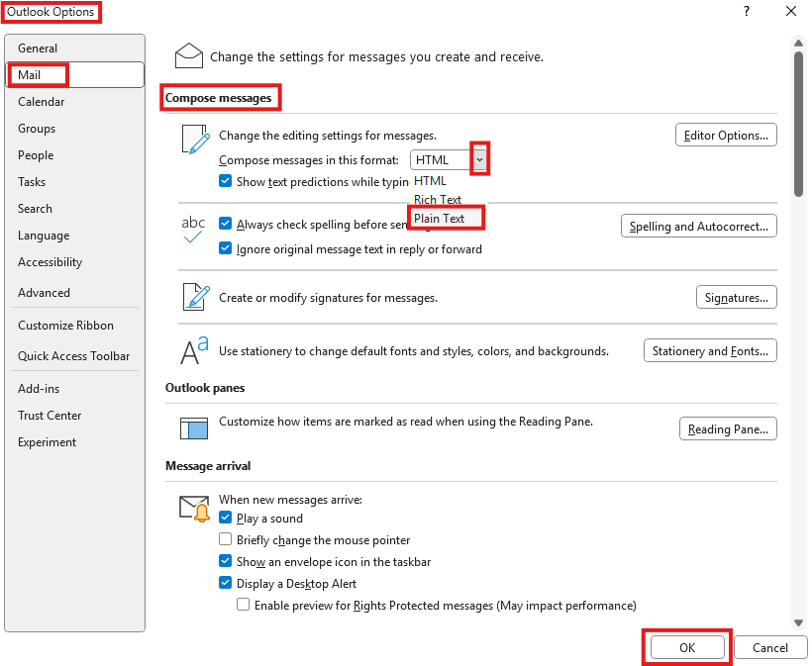Click the pencil-and-page editing settings icon
The image size is (812, 666).
196,140
